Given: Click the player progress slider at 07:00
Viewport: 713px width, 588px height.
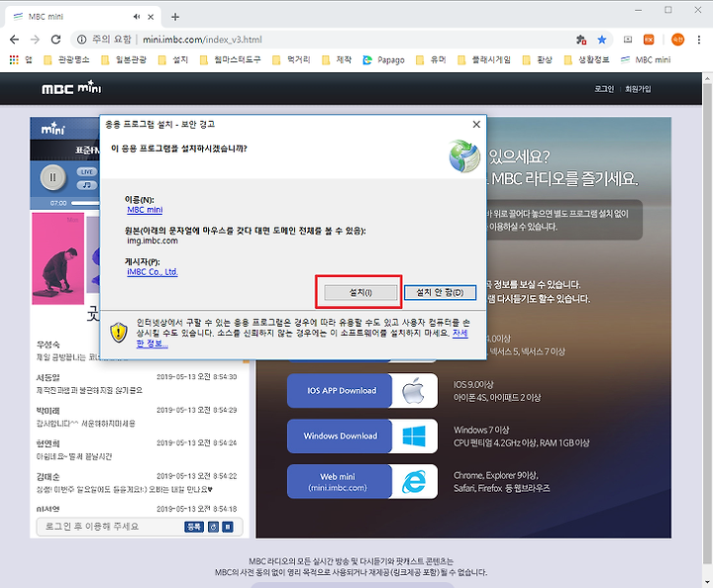Looking at the screenshot, I should [x=85, y=203].
